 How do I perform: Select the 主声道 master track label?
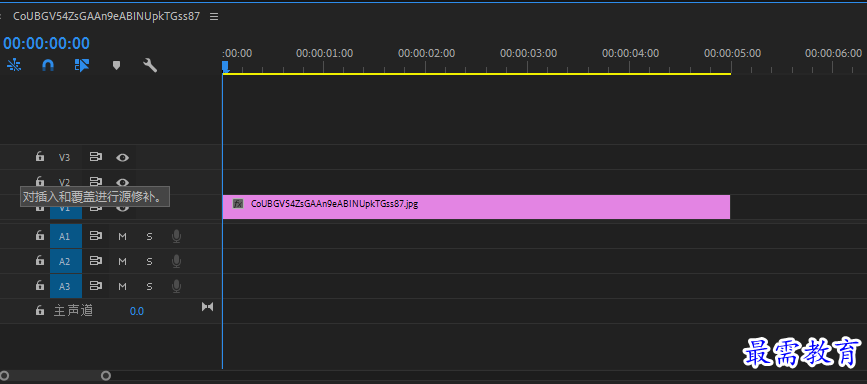click(x=73, y=311)
